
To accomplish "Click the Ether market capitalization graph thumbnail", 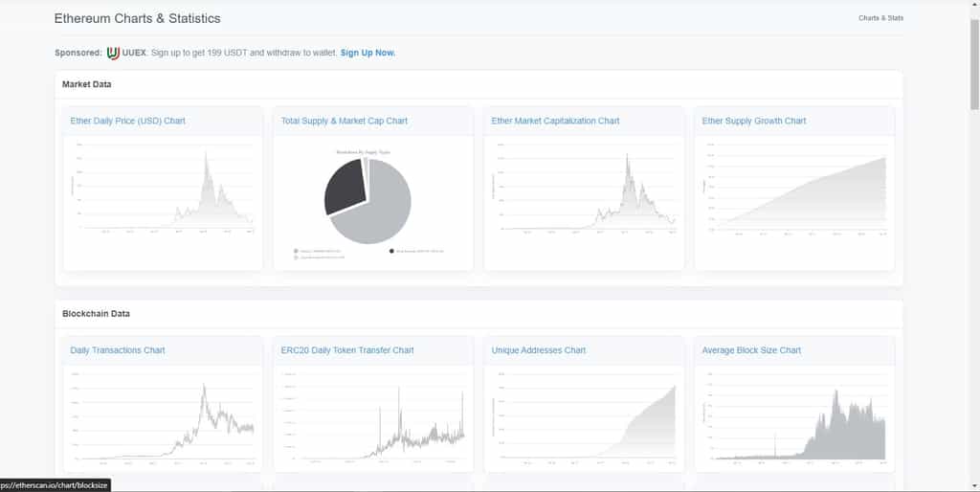I will [x=584, y=188].
